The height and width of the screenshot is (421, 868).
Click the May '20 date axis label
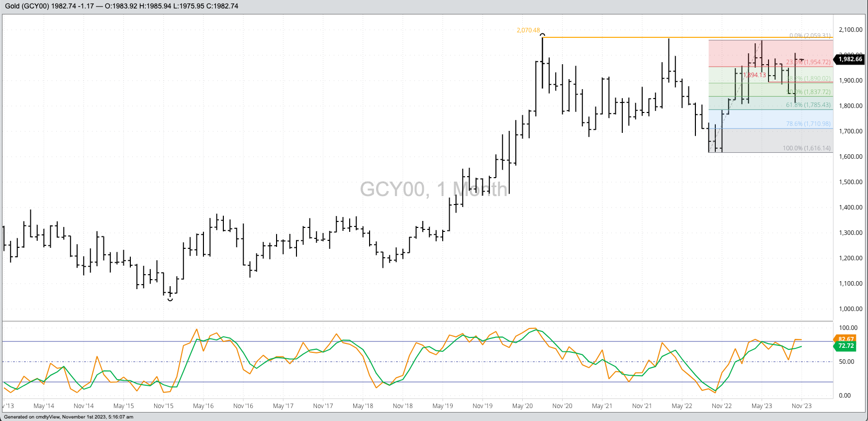522,406
